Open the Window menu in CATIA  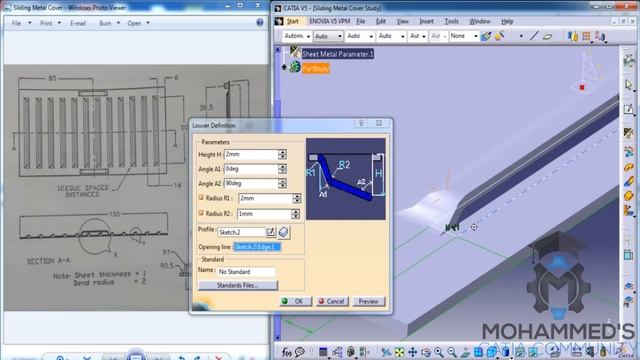480,21
